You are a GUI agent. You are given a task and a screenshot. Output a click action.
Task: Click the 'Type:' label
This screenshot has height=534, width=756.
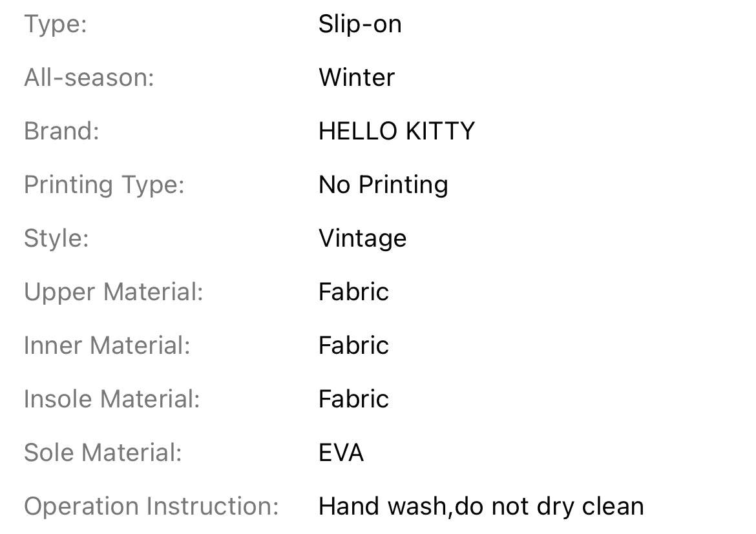(56, 25)
